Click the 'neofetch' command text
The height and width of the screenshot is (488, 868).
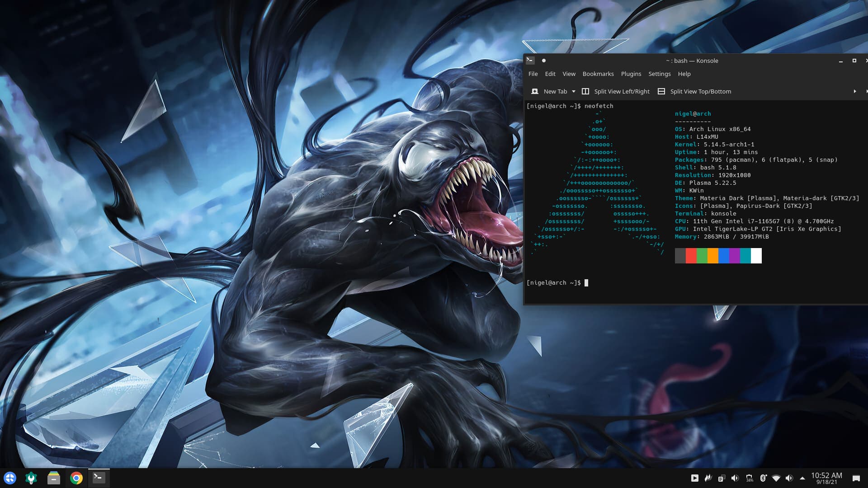click(x=599, y=106)
